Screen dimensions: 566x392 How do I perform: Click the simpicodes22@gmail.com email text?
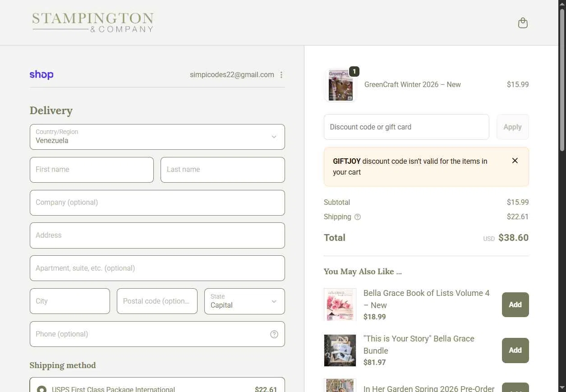point(232,75)
